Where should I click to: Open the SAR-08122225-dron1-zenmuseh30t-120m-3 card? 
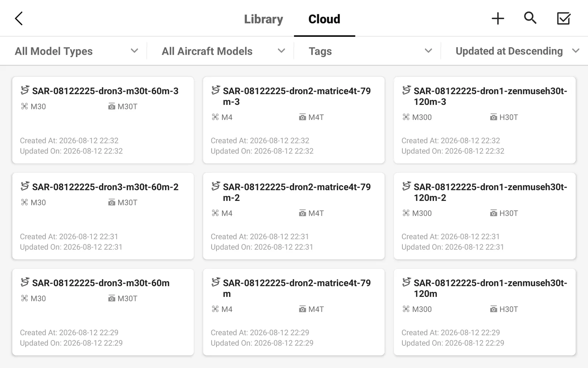[485, 120]
